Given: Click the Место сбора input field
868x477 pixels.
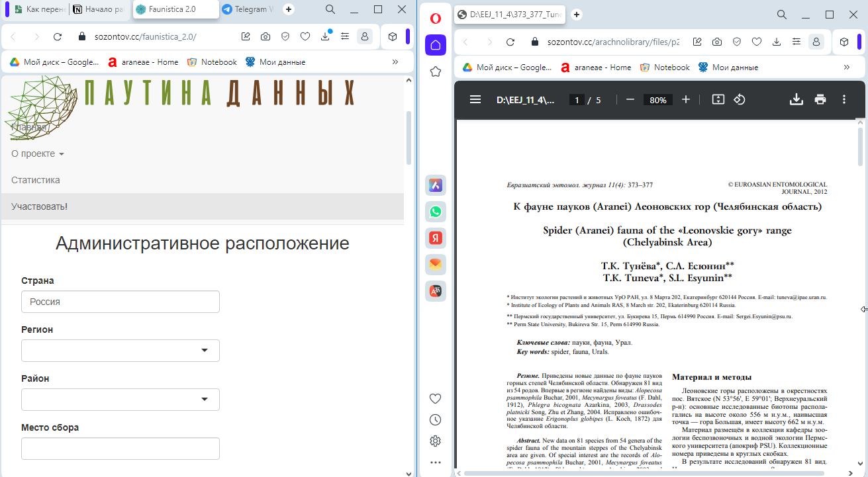Looking at the screenshot, I should click(121, 448).
